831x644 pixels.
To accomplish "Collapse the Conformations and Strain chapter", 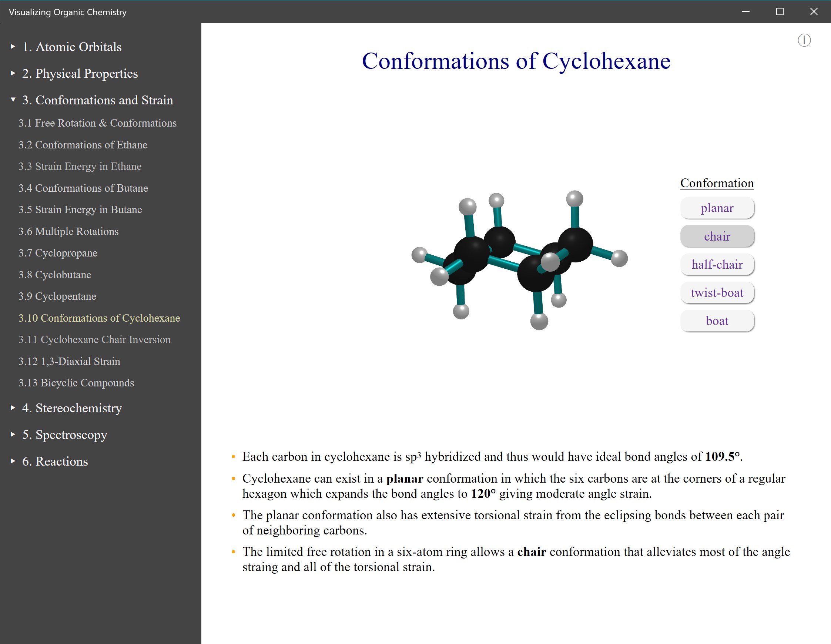I will (x=13, y=100).
